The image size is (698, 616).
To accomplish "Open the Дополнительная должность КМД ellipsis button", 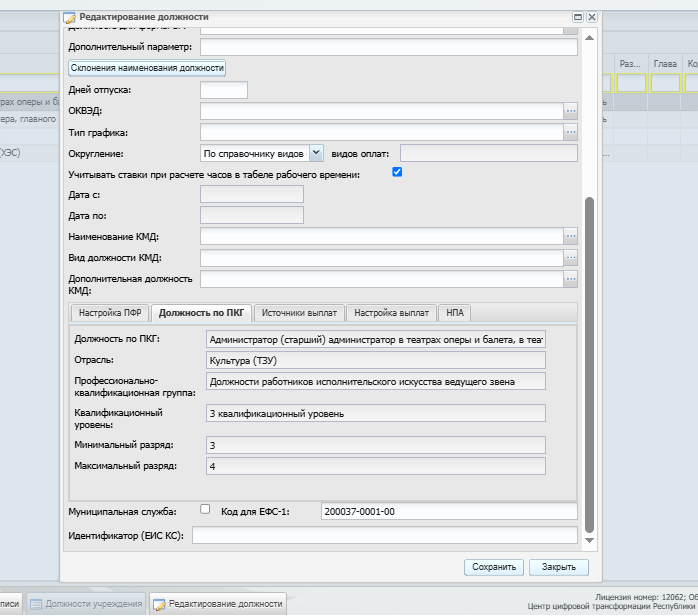I will 571,279.
